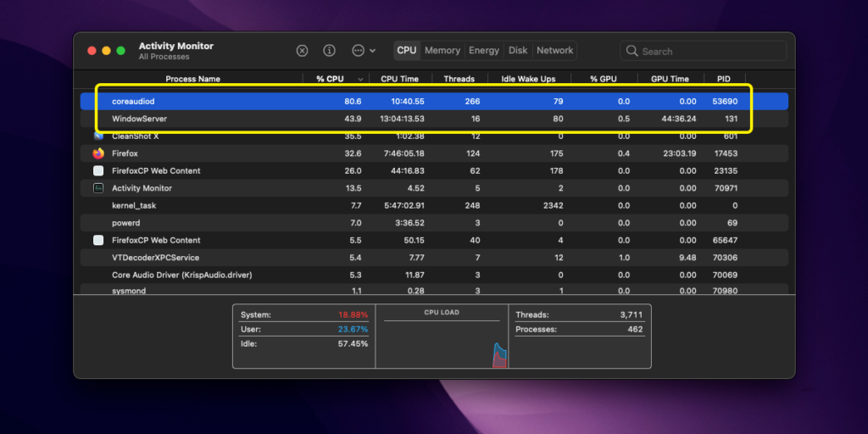Open the Disk tab
868x434 pixels.
pyautogui.click(x=518, y=50)
